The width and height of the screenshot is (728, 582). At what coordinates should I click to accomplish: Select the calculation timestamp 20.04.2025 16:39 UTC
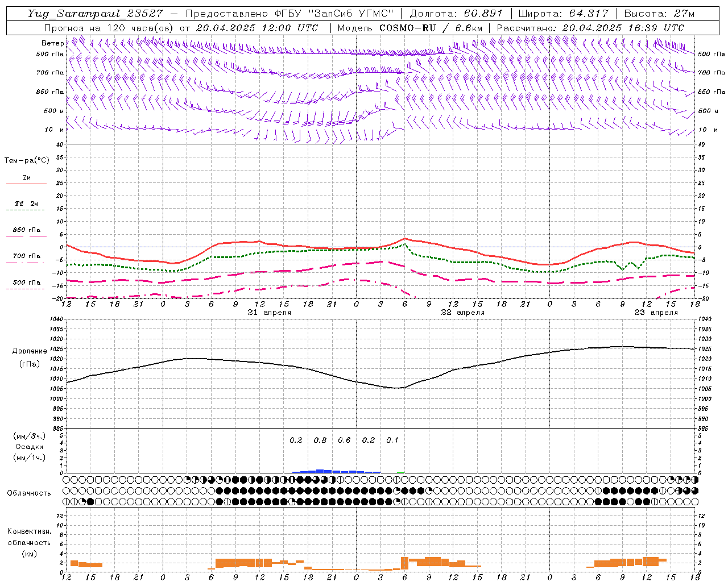tap(623, 28)
